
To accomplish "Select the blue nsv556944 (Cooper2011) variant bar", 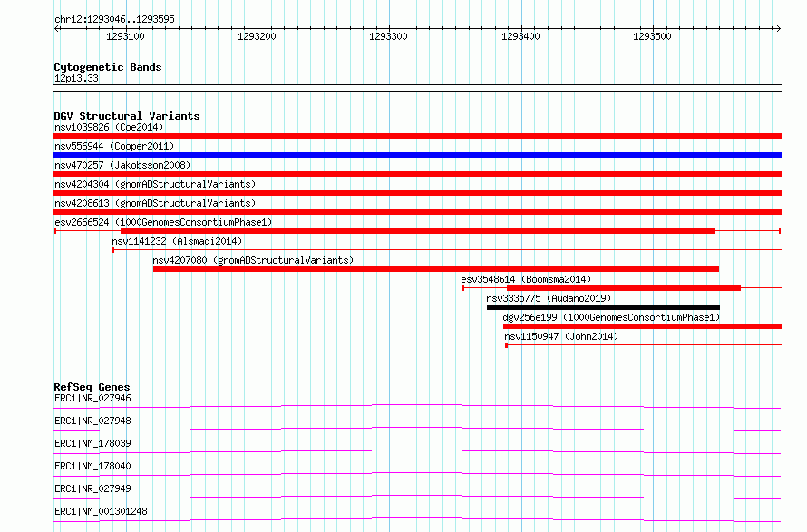I will coord(417,155).
